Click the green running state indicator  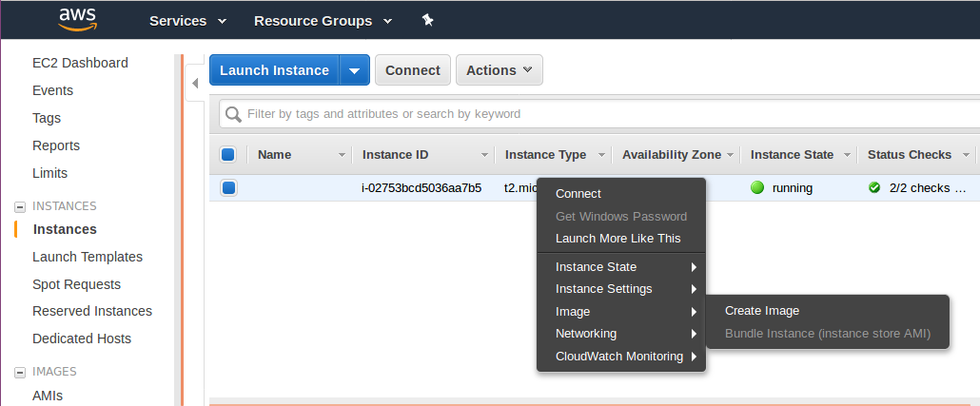click(757, 187)
